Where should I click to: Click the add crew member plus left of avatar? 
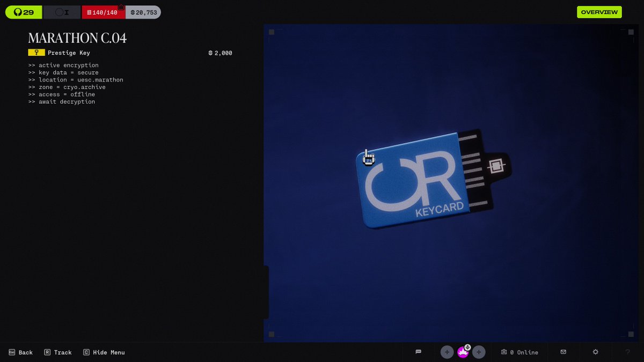(x=447, y=352)
